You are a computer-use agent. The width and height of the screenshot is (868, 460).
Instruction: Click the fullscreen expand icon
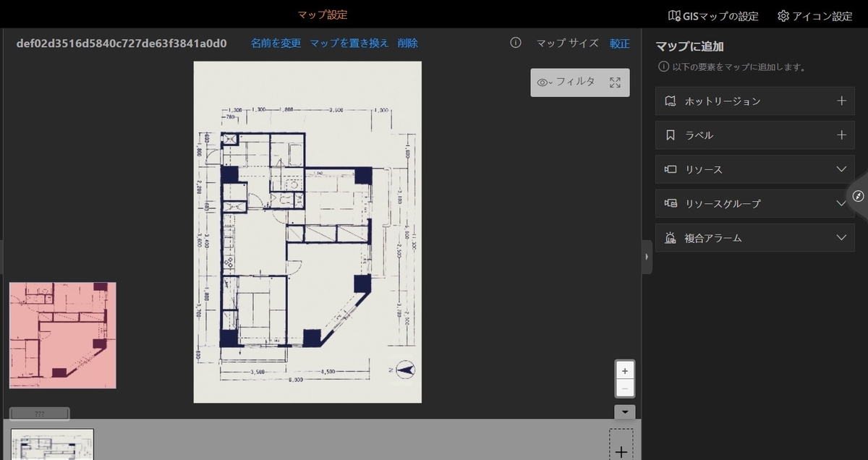point(616,82)
